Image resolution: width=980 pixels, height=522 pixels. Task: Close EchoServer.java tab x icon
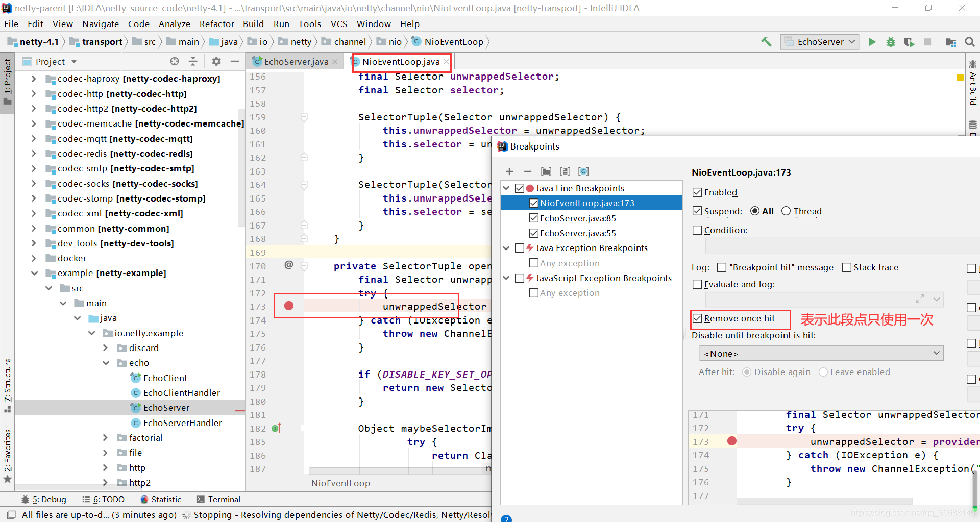pos(335,62)
